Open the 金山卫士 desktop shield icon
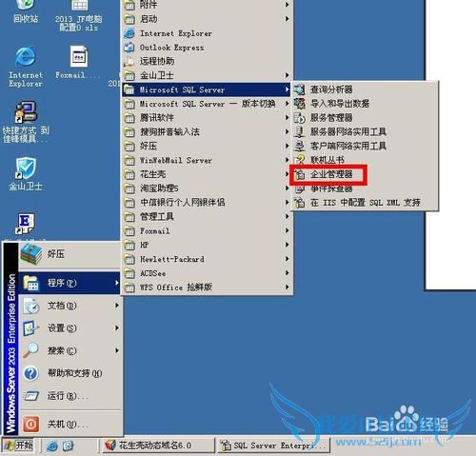This screenshot has width=476, height=456. (x=26, y=174)
